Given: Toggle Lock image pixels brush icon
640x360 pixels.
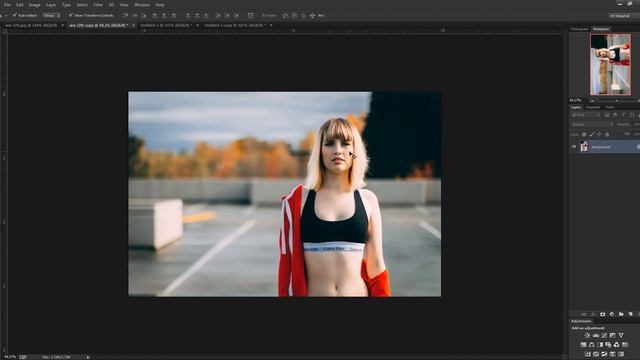Looking at the screenshot, I should pos(592,134).
